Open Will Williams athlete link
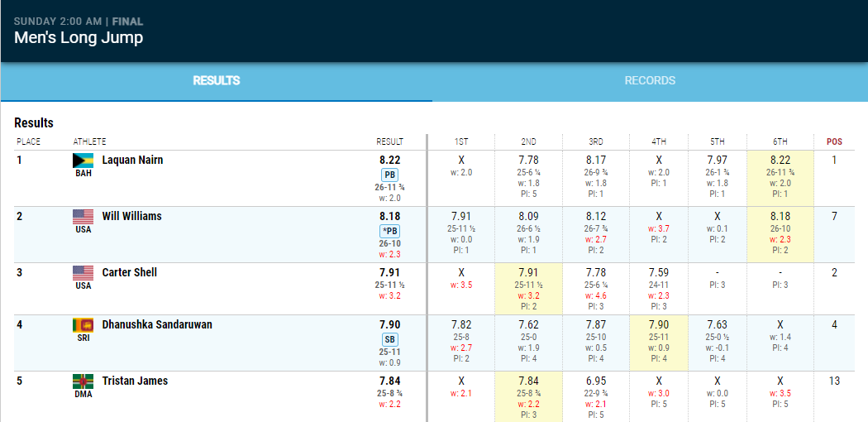This screenshot has width=868, height=422. coord(131,216)
